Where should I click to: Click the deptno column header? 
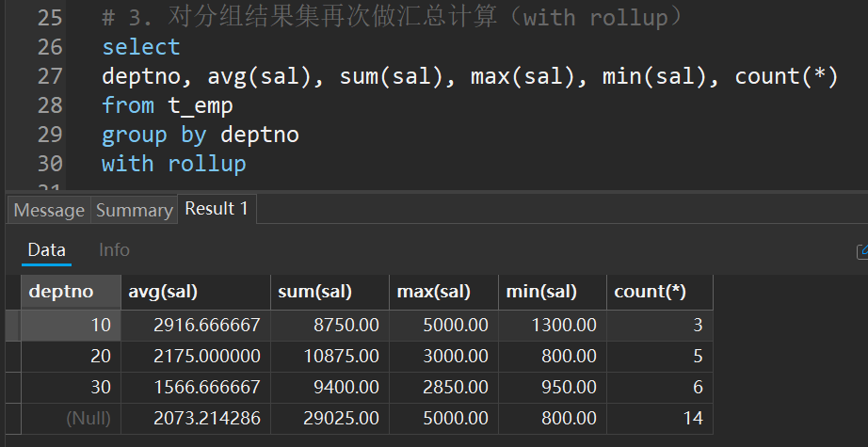(72, 292)
